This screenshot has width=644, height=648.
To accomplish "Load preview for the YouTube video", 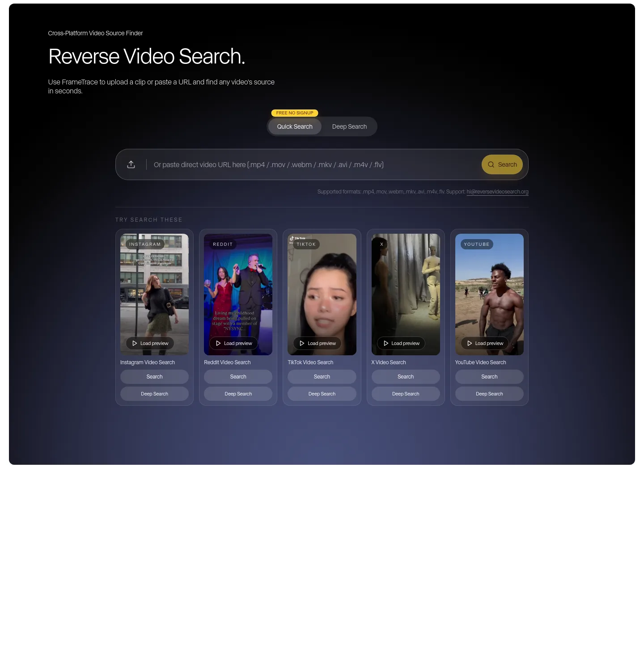I will tap(485, 343).
